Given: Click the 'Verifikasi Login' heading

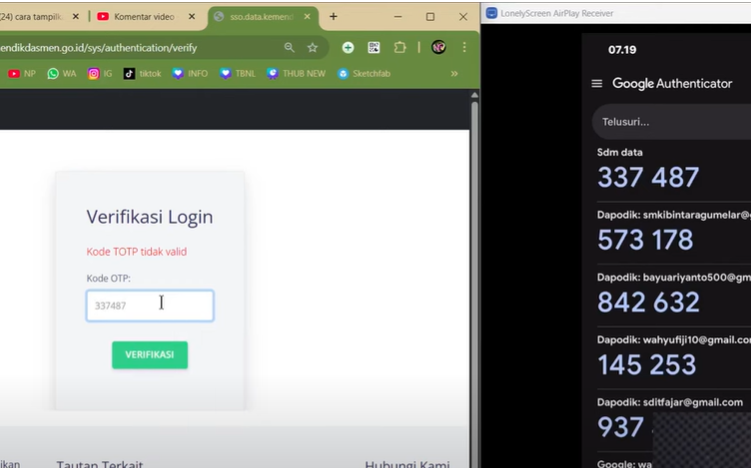Looking at the screenshot, I should (x=149, y=217).
